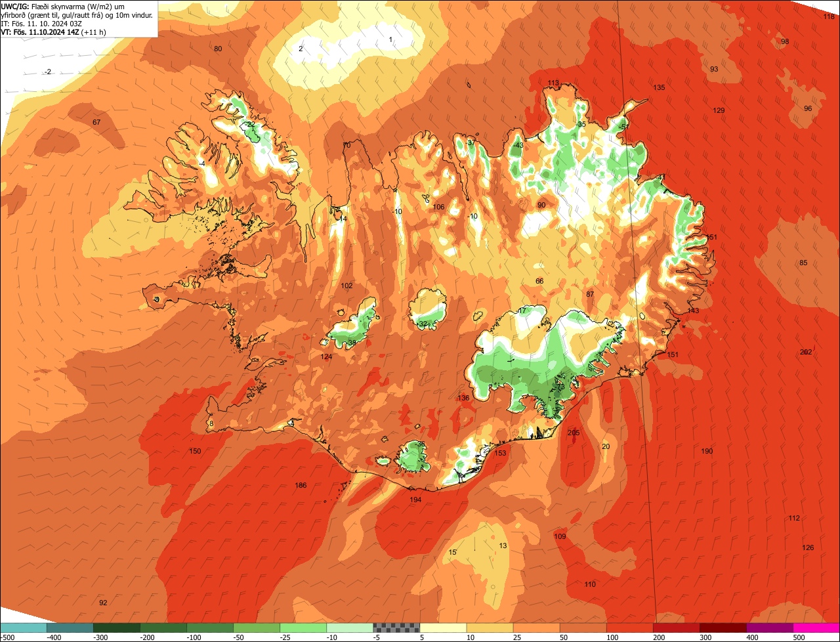Click the map value 110 at the bottom

point(590,584)
